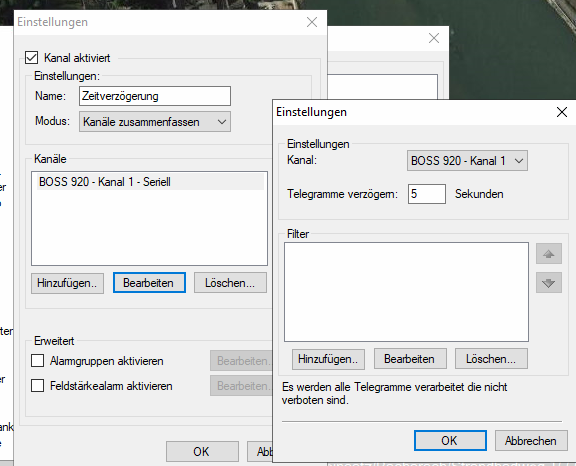Image resolution: width=576 pixels, height=466 pixels.
Task: Click Hinzufügen under the Kanäle list
Action: 67,283
